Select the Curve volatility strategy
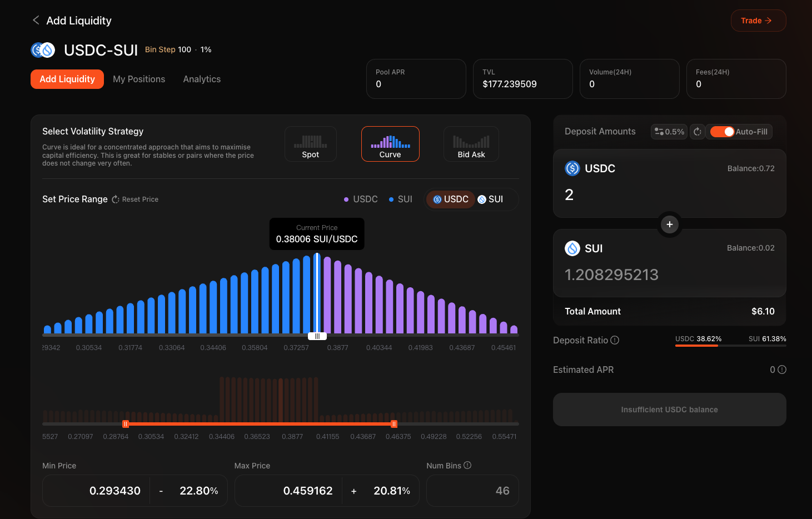Viewport: 812px width, 519px height. [390, 144]
